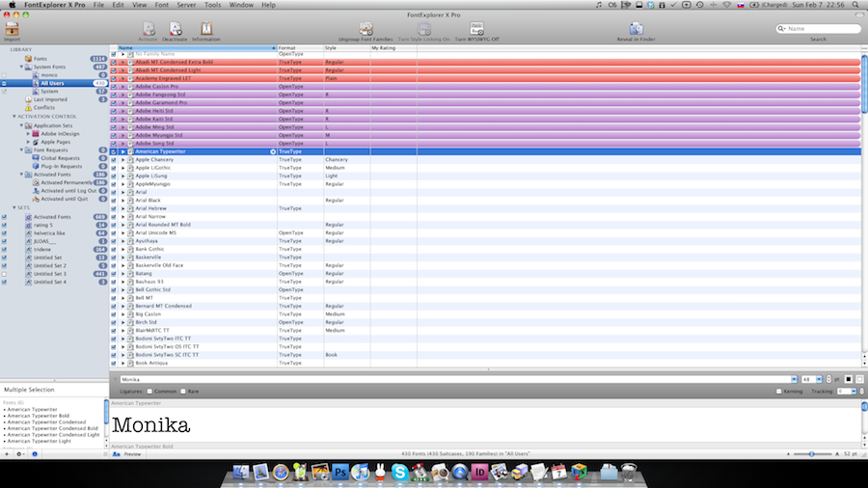Select Activated until Log Out
The width and height of the screenshot is (868, 488).
(x=68, y=190)
